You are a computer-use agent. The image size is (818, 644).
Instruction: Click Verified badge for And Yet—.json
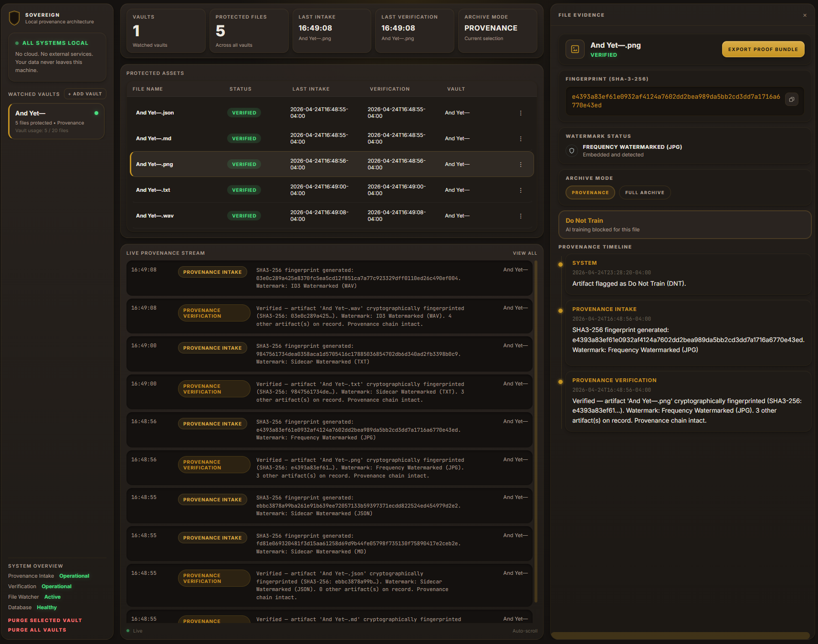click(244, 113)
